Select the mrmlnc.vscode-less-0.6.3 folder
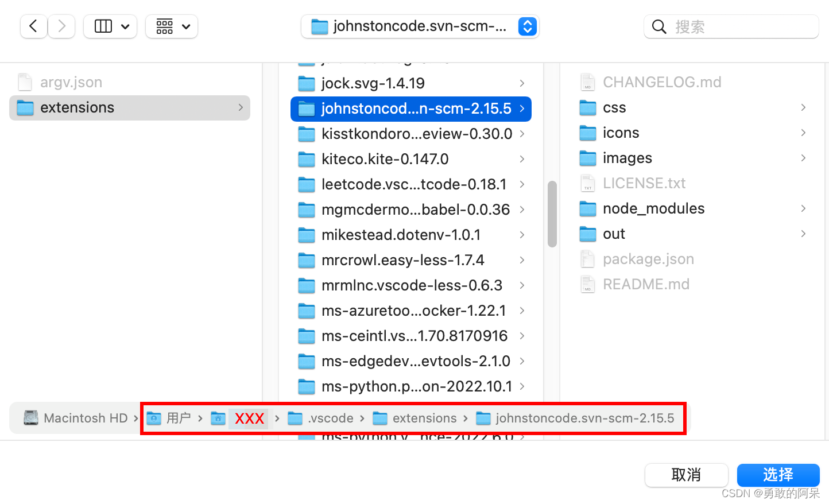 tap(411, 285)
